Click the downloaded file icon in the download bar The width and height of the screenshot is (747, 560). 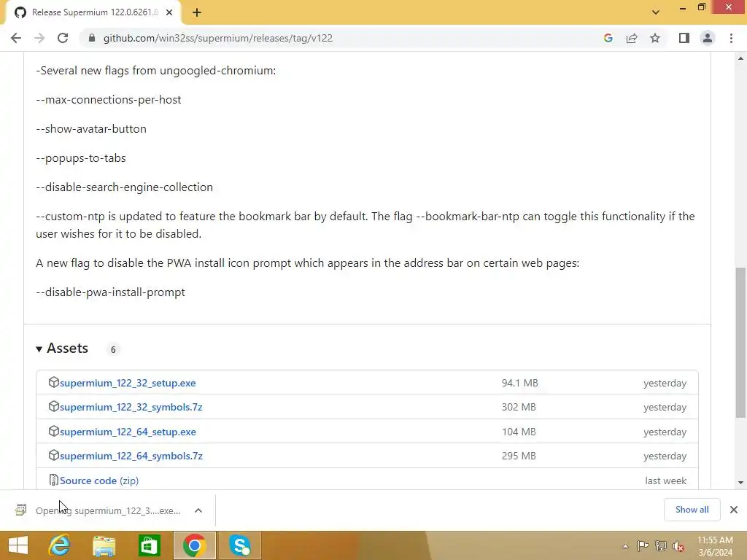20,510
